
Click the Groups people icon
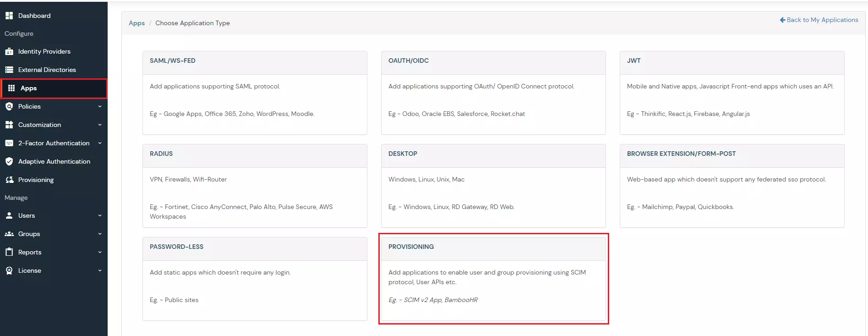9,234
